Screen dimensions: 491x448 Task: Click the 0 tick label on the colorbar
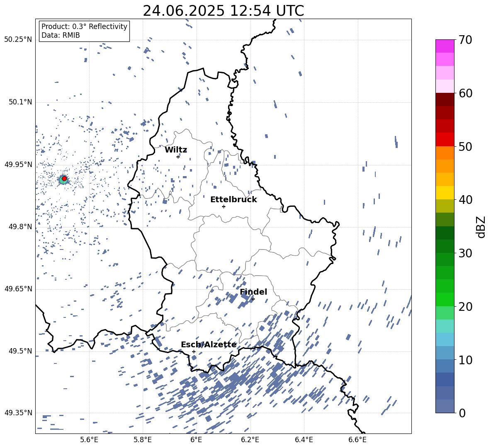pyautogui.click(x=462, y=413)
